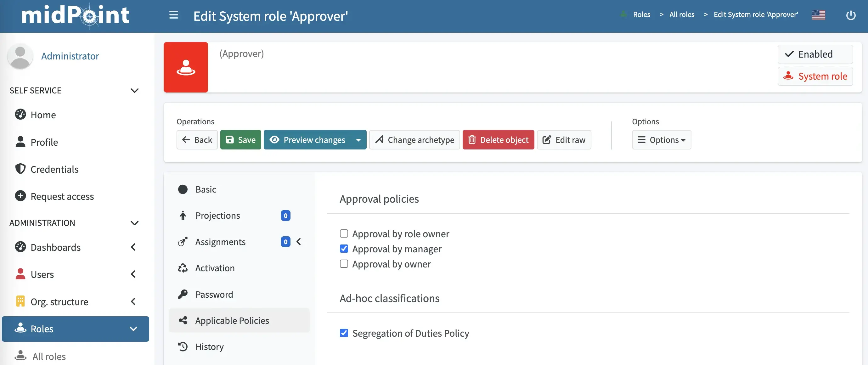Screen dimensions: 868x365
Task: Click the US flag language selector
Action: (819, 15)
